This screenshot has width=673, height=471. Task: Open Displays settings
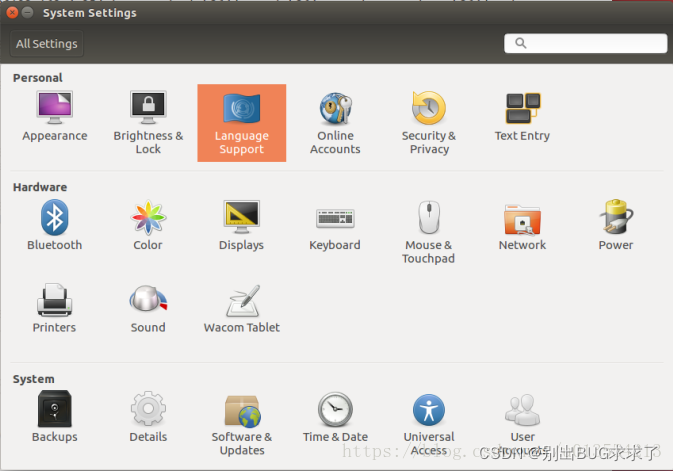[x=242, y=225]
